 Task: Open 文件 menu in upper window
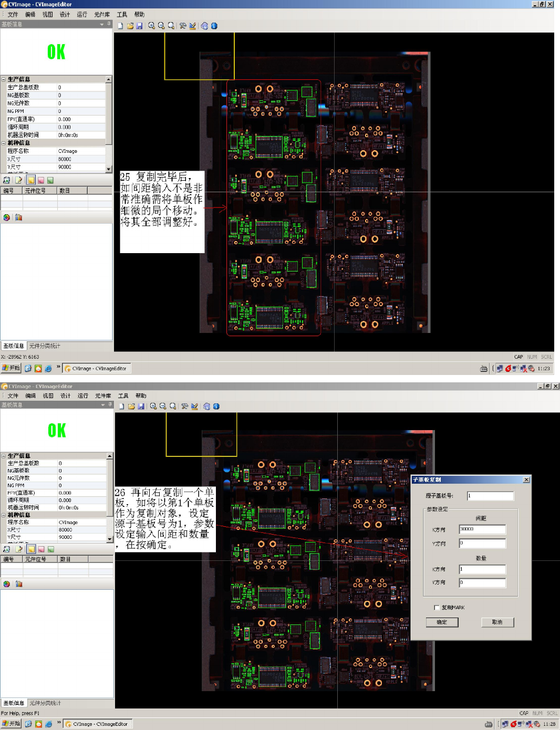click(13, 15)
